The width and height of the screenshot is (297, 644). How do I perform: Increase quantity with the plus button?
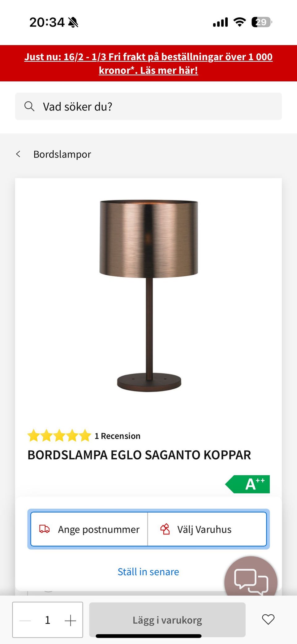[x=70, y=620]
